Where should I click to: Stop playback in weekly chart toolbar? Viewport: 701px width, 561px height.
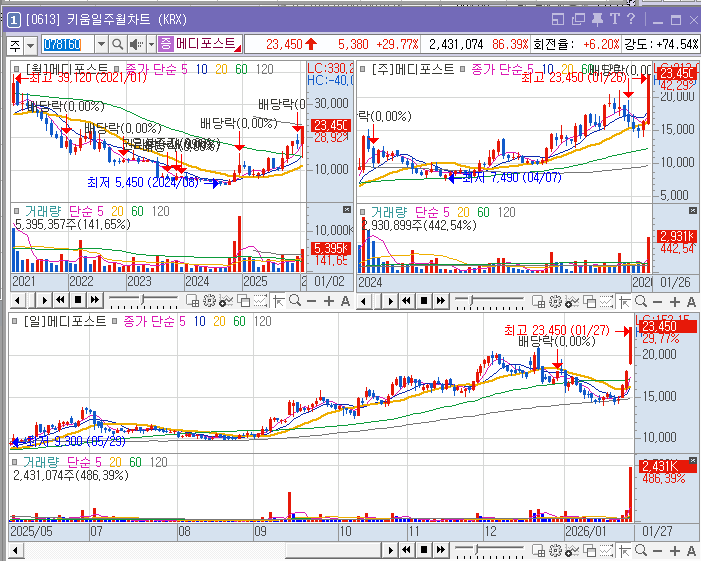[x=424, y=300]
